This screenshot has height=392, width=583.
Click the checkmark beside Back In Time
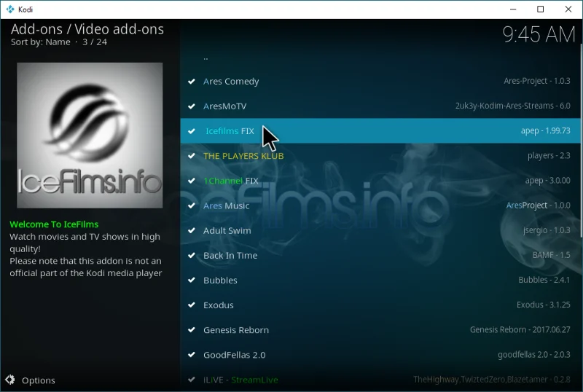coord(192,256)
